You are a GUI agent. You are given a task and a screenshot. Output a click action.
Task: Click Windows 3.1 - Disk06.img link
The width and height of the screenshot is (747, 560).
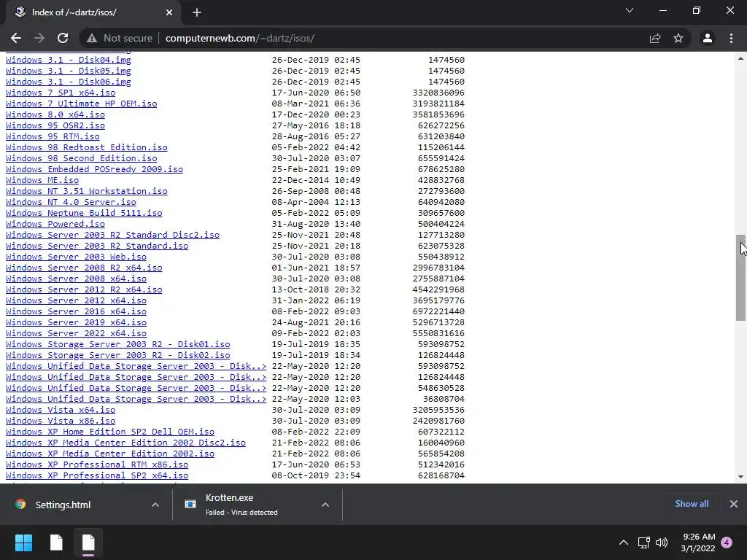coord(68,82)
